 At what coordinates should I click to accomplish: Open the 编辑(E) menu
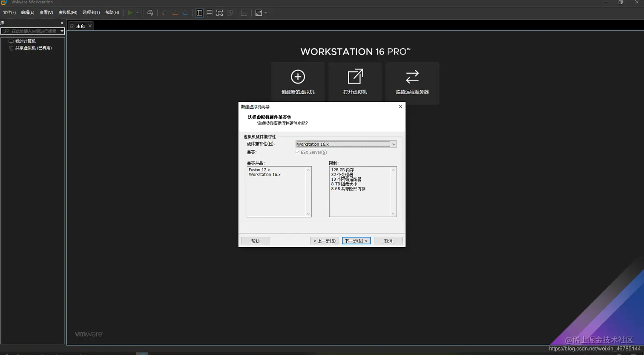click(x=28, y=12)
